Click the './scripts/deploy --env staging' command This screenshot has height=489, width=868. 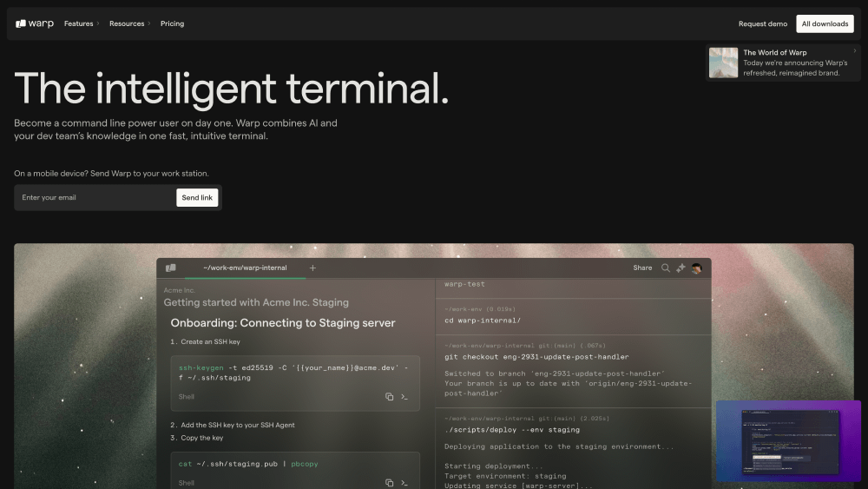click(x=512, y=430)
